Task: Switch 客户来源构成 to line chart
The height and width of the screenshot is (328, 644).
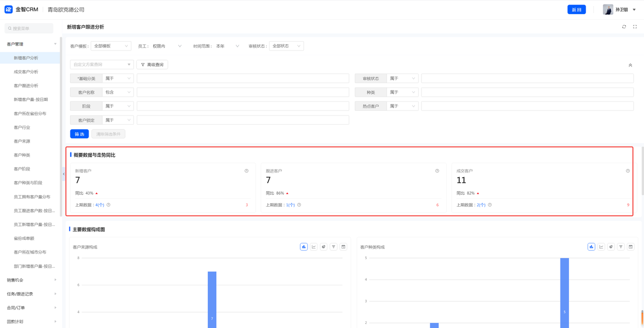Action: (314, 247)
